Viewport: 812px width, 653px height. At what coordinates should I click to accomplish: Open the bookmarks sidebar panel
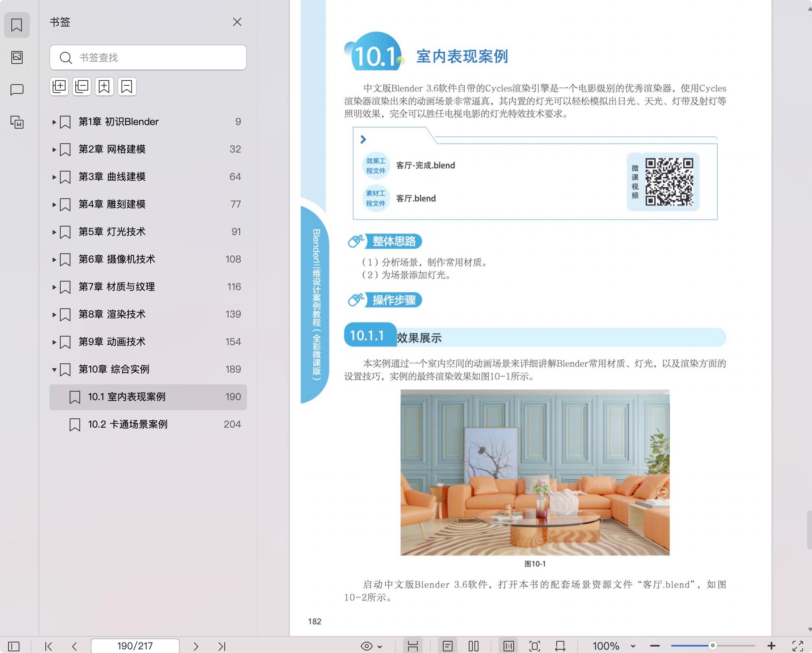pyautogui.click(x=17, y=25)
